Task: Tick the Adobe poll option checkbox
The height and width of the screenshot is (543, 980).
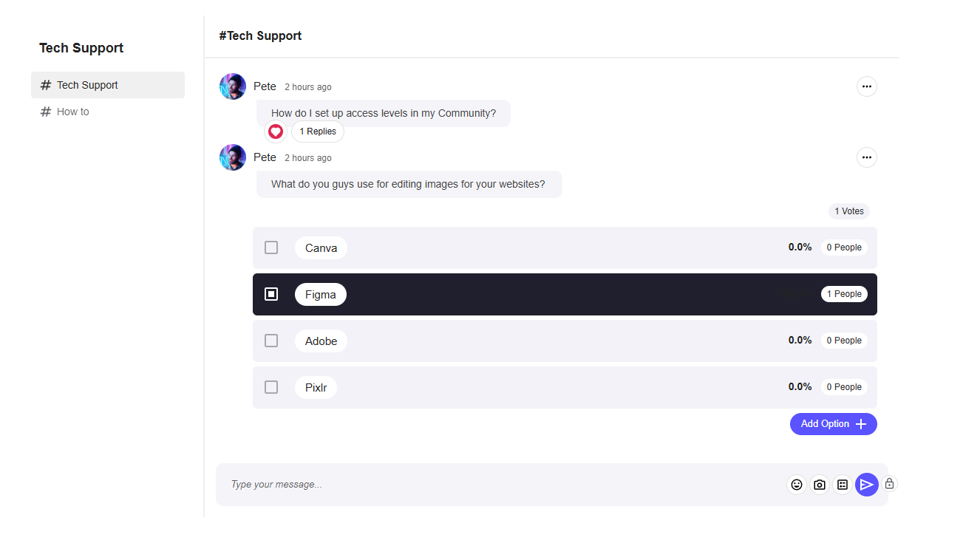Action: coord(271,341)
